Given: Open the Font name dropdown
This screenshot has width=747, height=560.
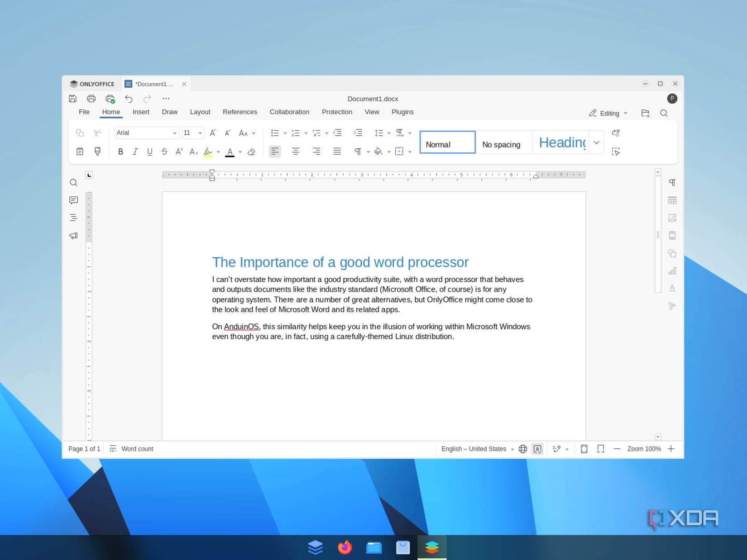Looking at the screenshot, I should coord(175,133).
